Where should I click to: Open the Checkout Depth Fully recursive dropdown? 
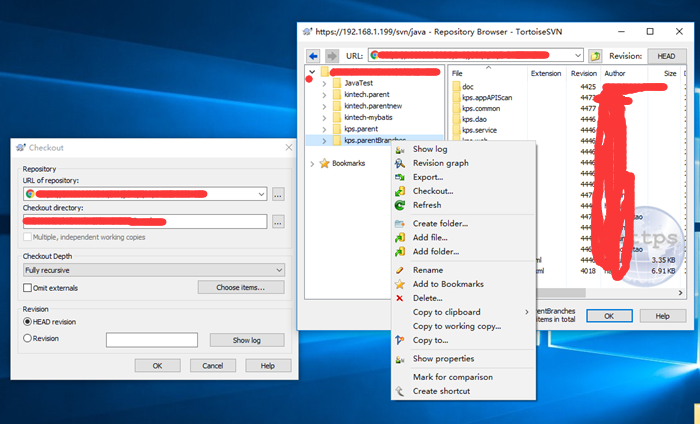(x=279, y=270)
